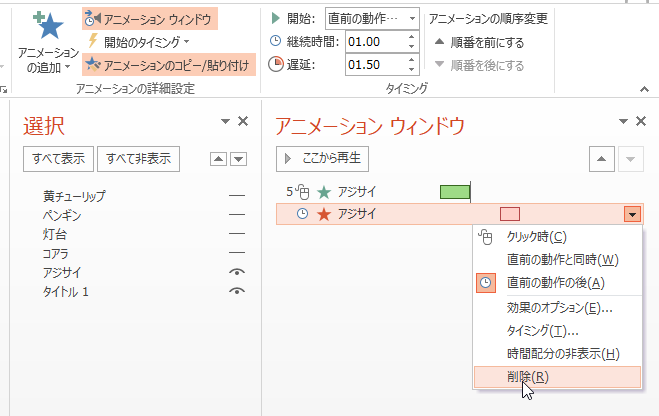The width and height of the screenshot is (659, 416).
Task: Hide the タイトル 1 object via eye icon
Action: (x=237, y=291)
